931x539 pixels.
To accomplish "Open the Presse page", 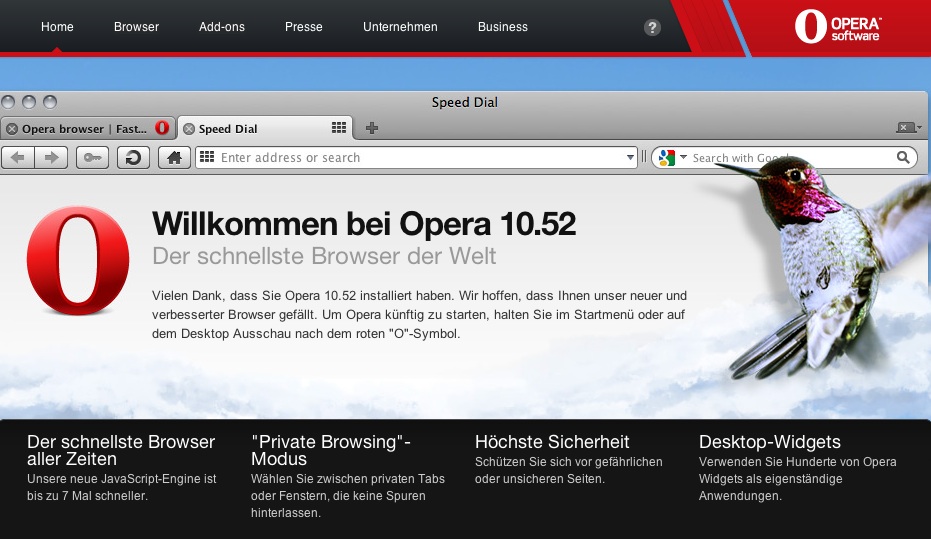I will click(x=303, y=27).
